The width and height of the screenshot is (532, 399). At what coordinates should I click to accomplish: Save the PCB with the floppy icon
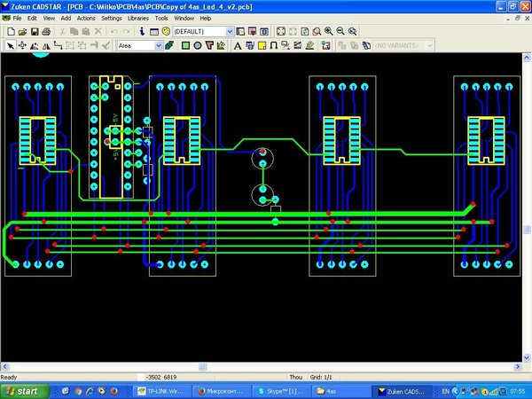tap(35, 32)
